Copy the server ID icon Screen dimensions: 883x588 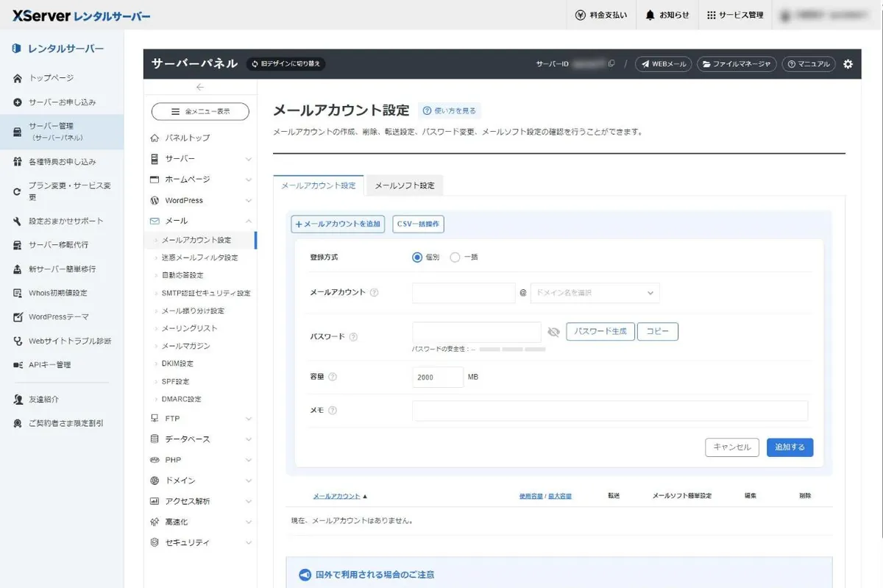point(611,64)
